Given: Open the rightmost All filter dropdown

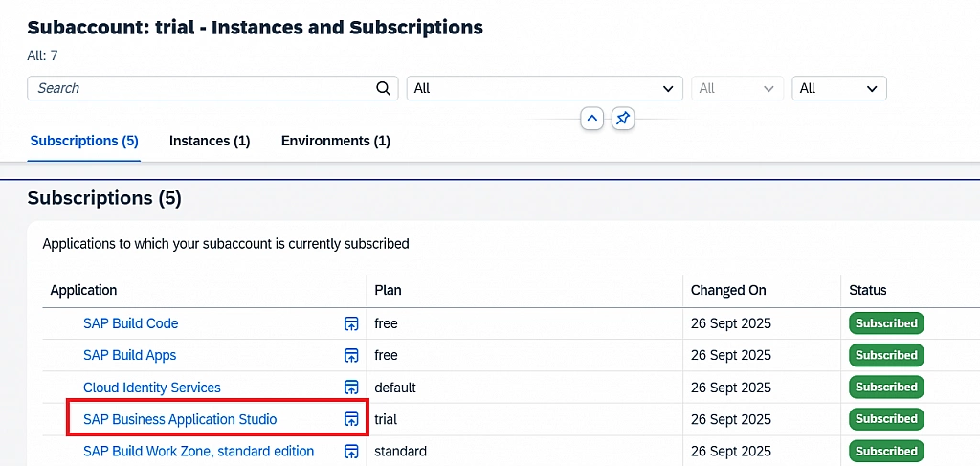Looking at the screenshot, I should (x=838, y=88).
